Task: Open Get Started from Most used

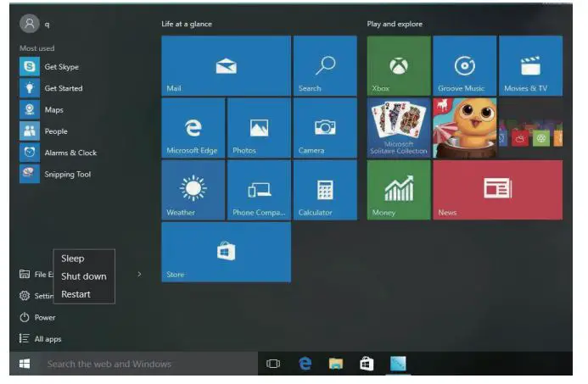Action: coord(52,88)
